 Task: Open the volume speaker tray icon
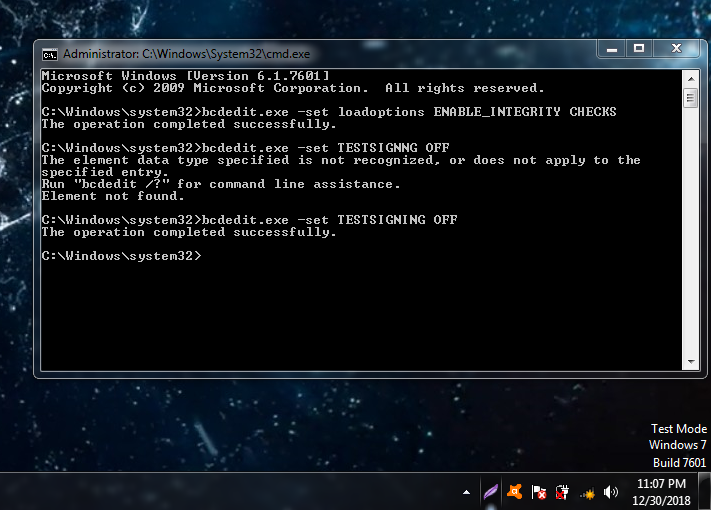[611, 492]
